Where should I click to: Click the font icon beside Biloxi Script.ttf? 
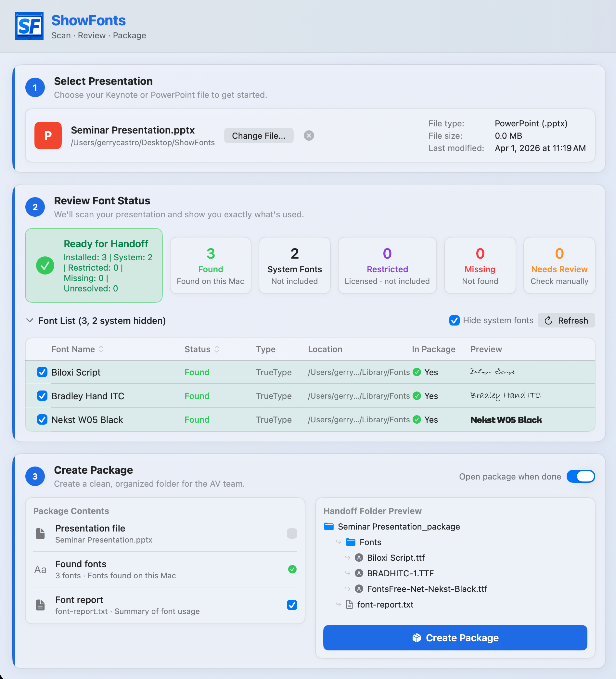pos(359,558)
